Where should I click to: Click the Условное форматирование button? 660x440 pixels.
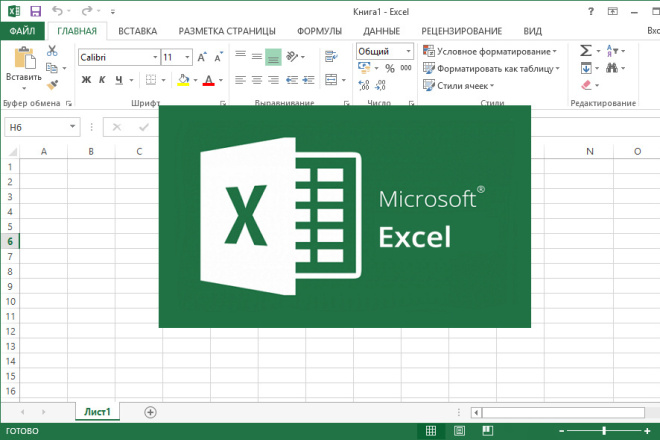(x=490, y=51)
